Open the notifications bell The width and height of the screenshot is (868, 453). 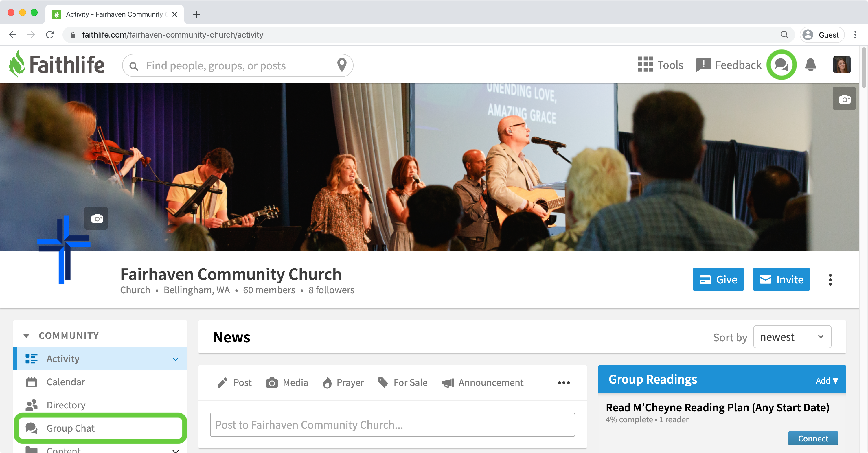coord(810,65)
